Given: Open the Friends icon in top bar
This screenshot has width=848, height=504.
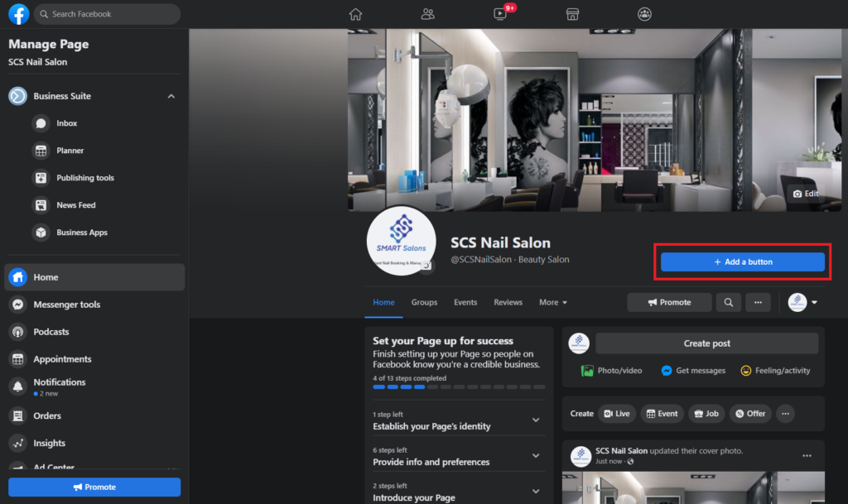Looking at the screenshot, I should tap(428, 14).
